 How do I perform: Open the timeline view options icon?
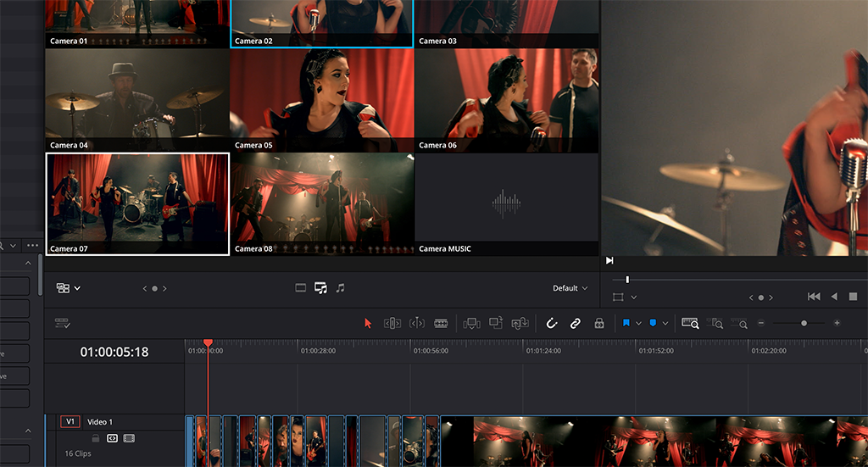click(62, 323)
